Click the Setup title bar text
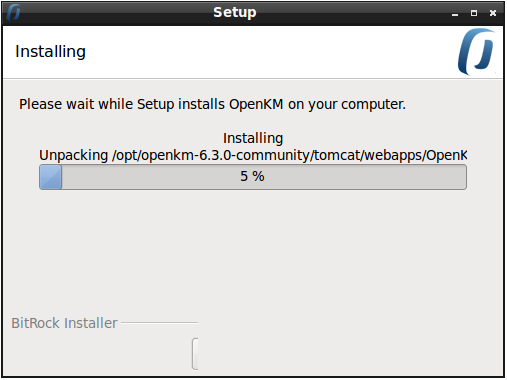The width and height of the screenshot is (507, 380). [235, 13]
